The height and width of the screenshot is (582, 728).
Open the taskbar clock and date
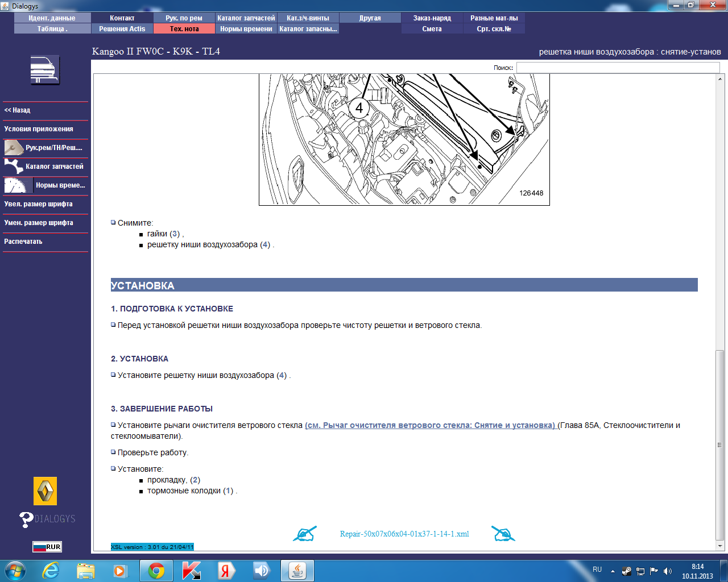pyautogui.click(x=697, y=571)
